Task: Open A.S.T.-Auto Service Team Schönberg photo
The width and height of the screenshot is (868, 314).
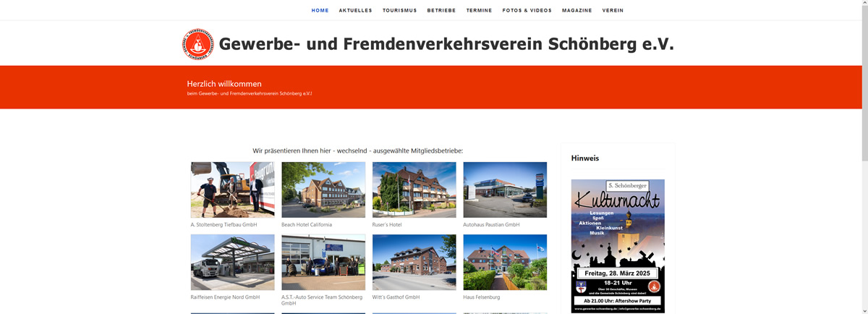Action: tap(323, 262)
